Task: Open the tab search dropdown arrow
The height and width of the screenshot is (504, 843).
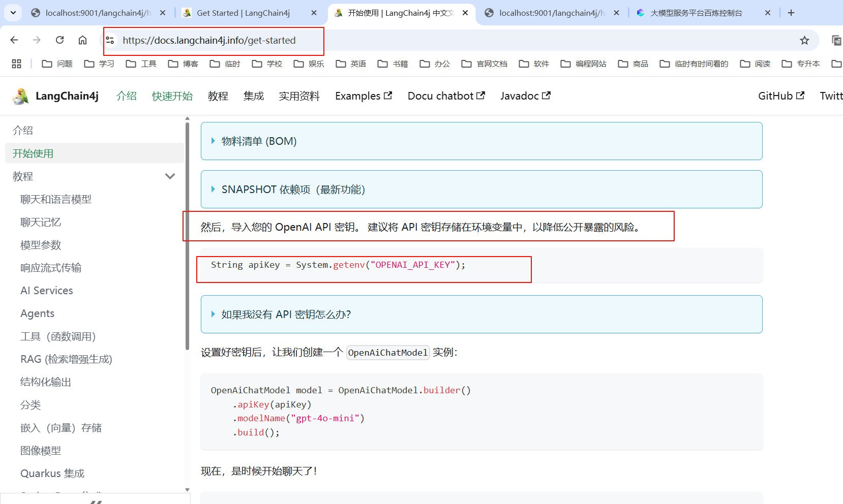Action: click(13, 13)
